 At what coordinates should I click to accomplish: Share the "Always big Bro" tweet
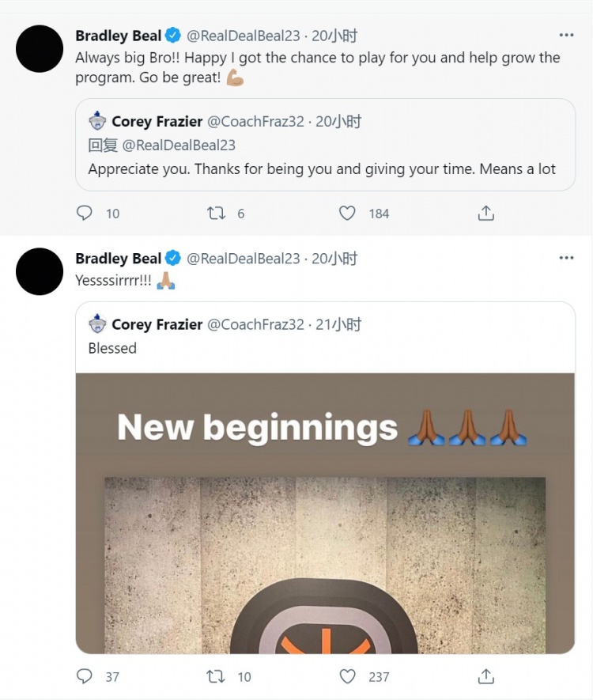[x=486, y=213]
